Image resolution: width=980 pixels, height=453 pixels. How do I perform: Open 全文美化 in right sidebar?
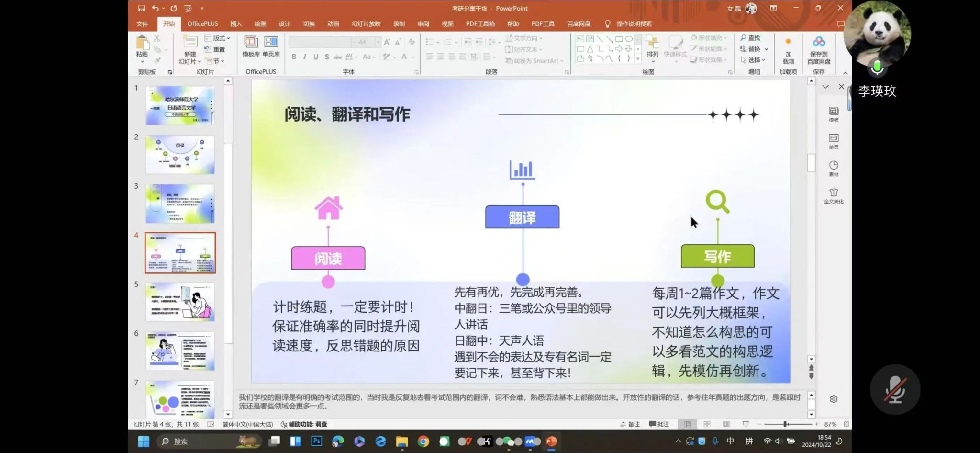coord(834,195)
